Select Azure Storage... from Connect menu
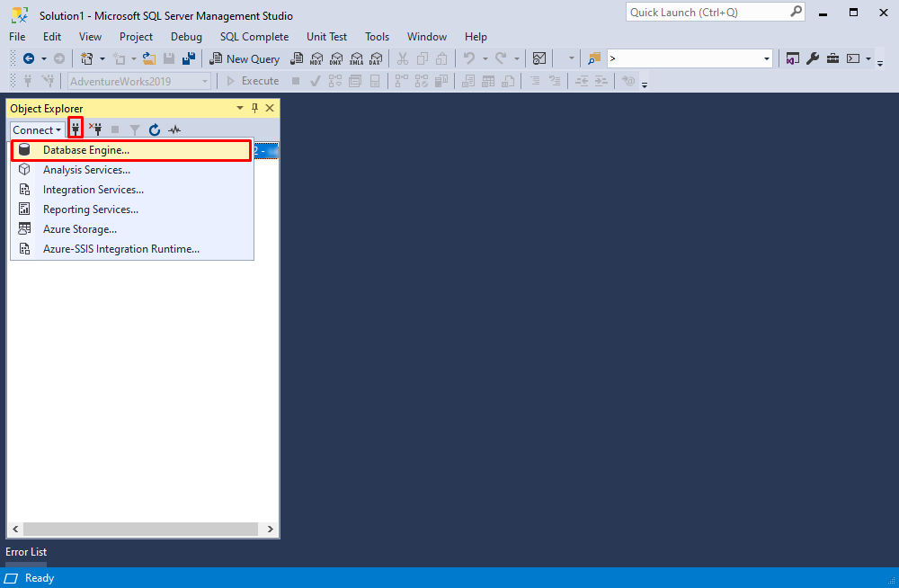This screenshot has width=899, height=588. [132, 229]
